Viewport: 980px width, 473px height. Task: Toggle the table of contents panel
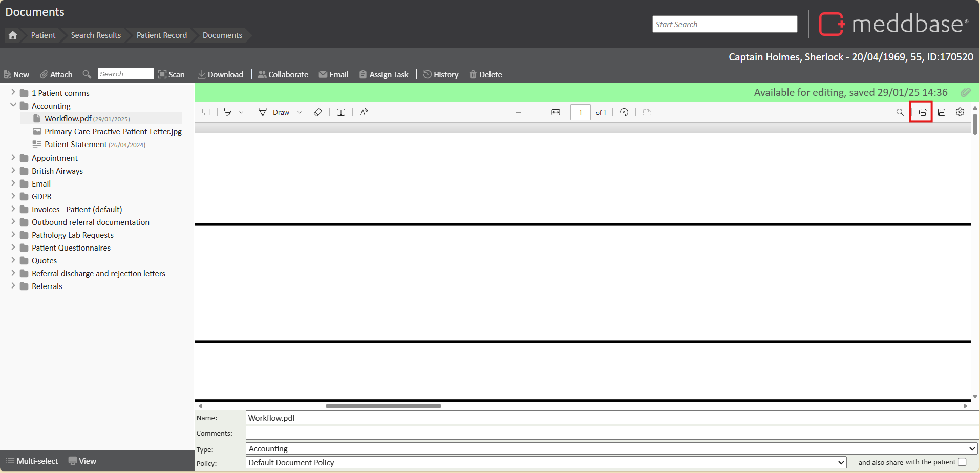(206, 112)
